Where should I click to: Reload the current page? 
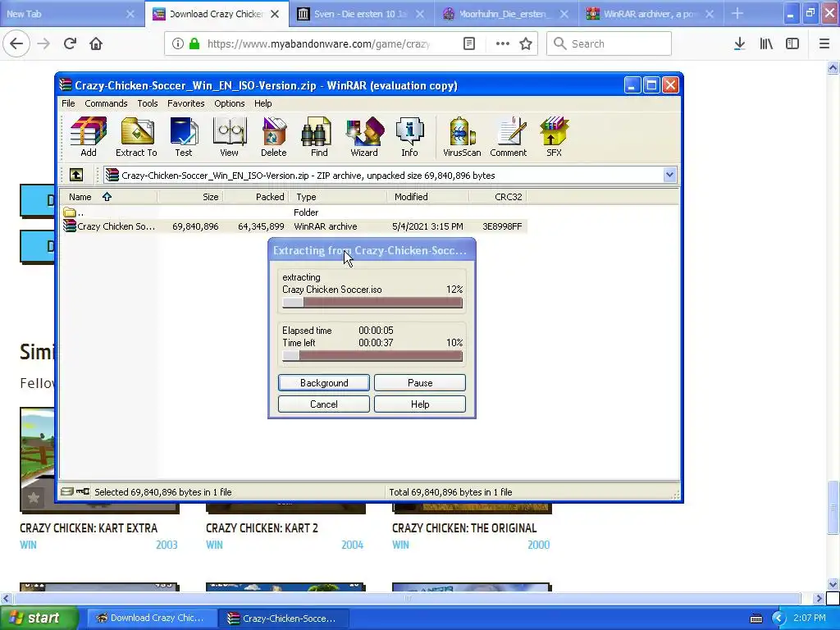pos(70,43)
